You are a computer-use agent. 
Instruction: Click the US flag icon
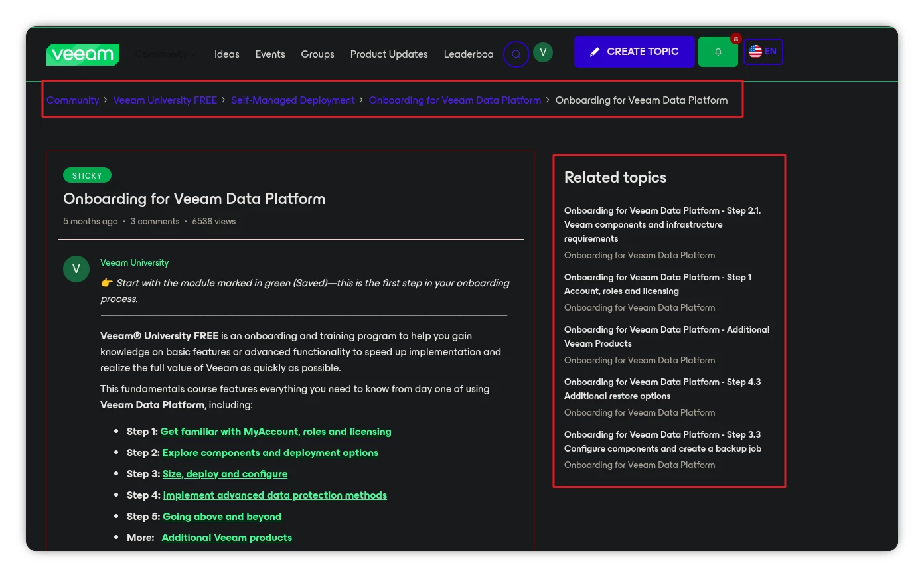pos(755,52)
